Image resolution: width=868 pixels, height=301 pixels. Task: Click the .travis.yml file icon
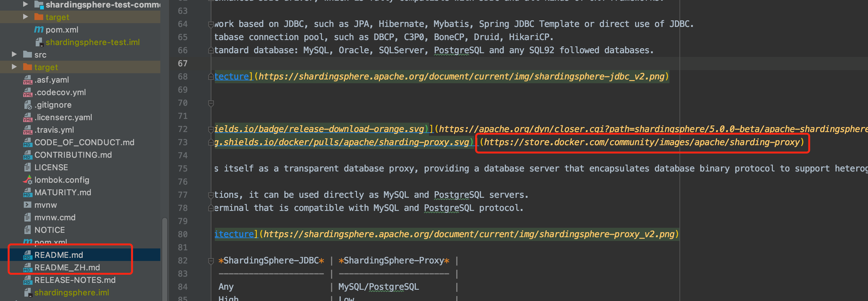[x=28, y=130]
